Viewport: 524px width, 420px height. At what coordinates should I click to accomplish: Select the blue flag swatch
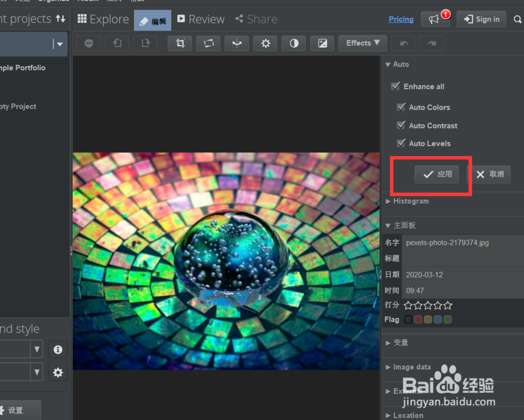pyautogui.click(x=438, y=320)
